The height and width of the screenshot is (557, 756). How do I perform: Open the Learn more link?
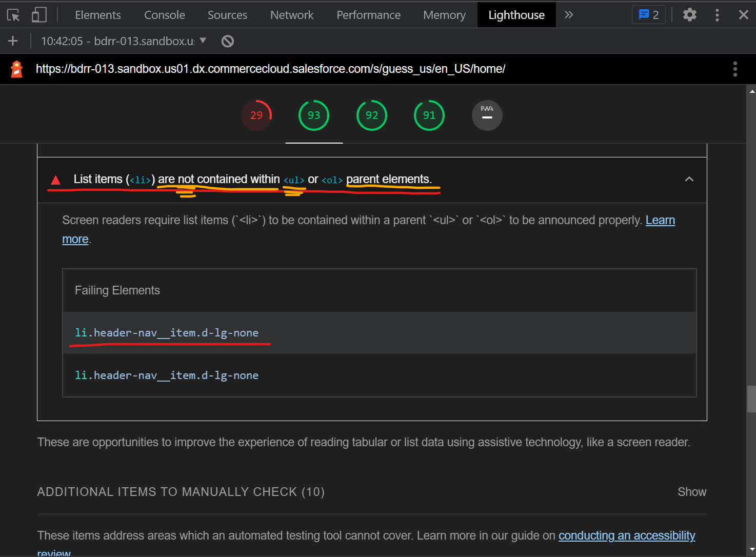point(660,220)
